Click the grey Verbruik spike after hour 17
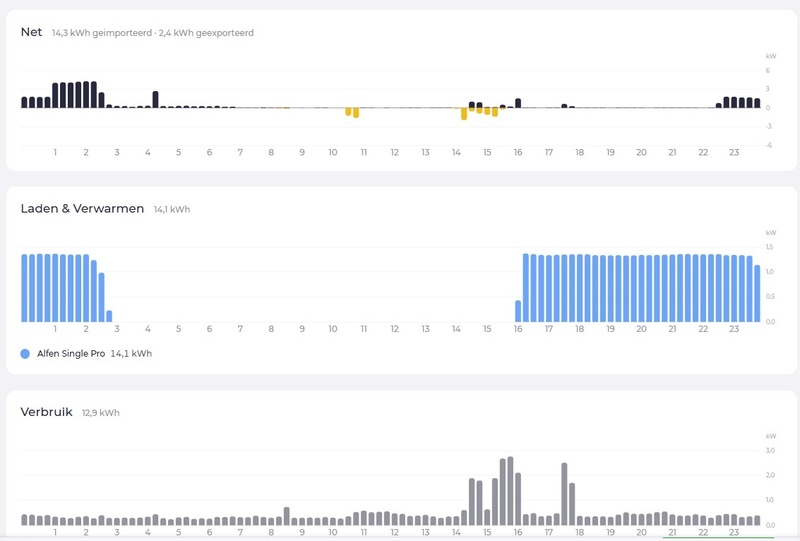The image size is (800, 541). coord(564,494)
